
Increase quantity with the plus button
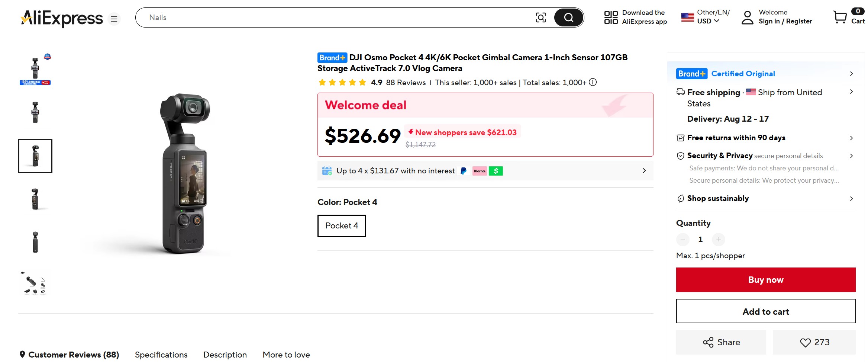(x=719, y=239)
